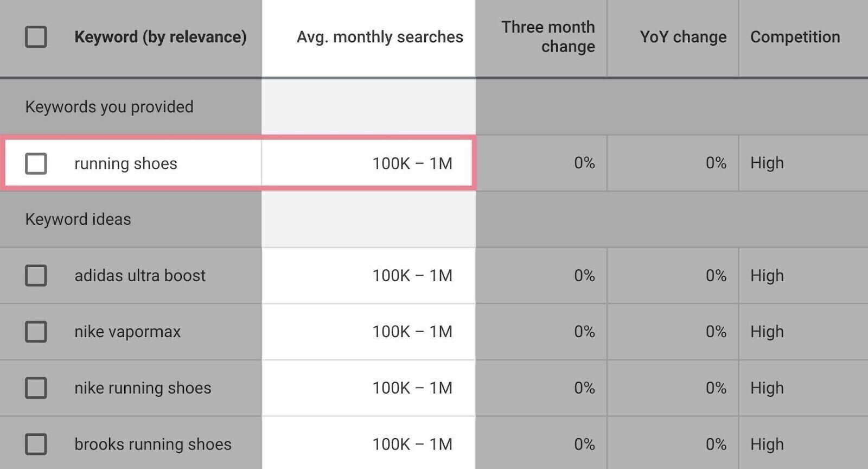Select the brooks running shoes checkbox
Image resolution: width=868 pixels, height=469 pixels.
(x=36, y=444)
